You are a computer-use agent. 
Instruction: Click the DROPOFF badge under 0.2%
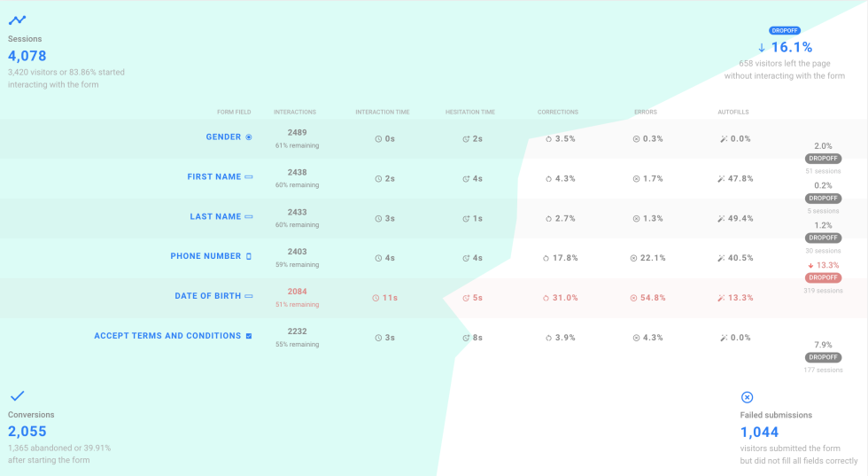pos(823,199)
